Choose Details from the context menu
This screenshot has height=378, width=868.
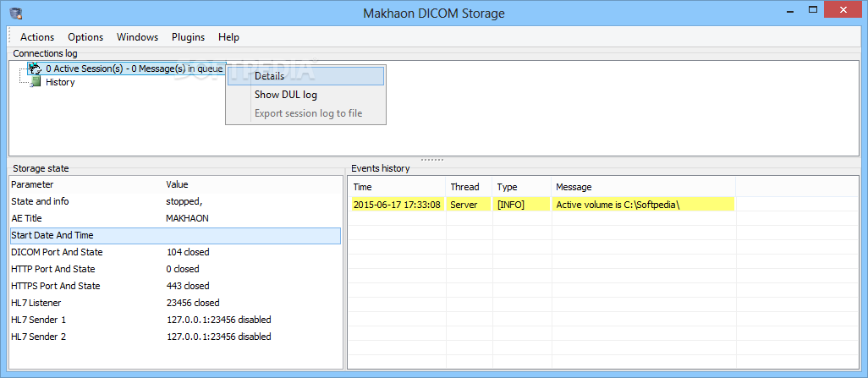305,76
